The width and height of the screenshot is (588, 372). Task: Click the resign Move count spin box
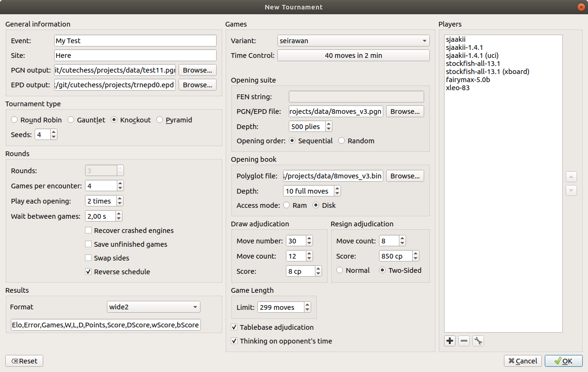(392, 241)
